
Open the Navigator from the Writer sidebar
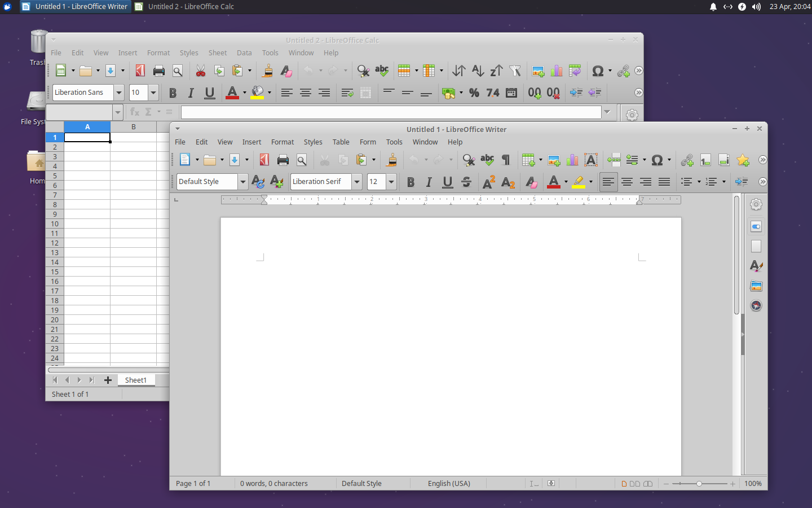pyautogui.click(x=756, y=305)
